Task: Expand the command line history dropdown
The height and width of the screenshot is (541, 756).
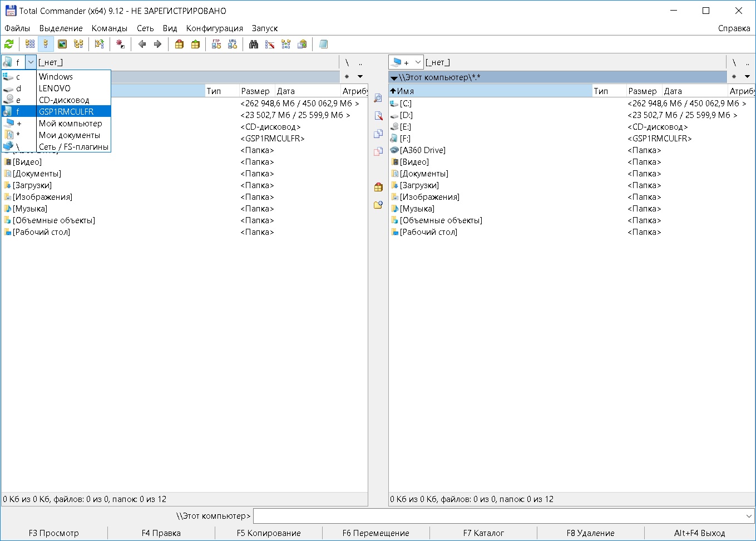Action: 748,516
